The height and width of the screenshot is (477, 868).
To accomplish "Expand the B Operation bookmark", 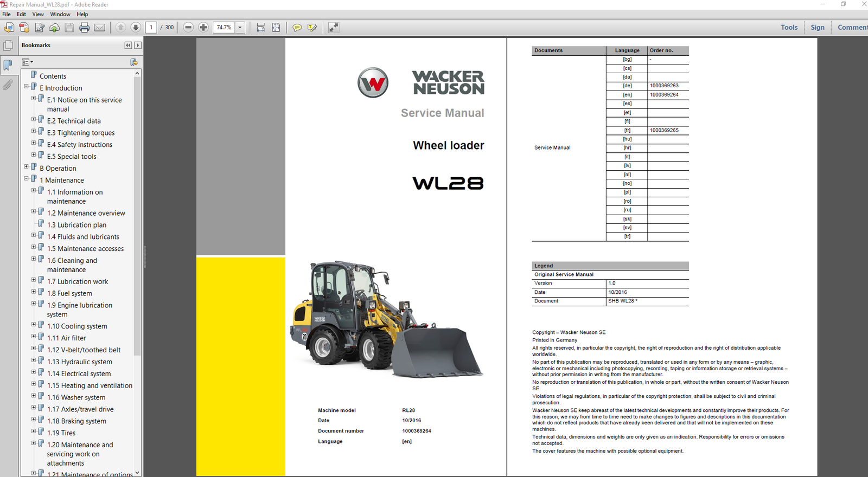I will (26, 167).
